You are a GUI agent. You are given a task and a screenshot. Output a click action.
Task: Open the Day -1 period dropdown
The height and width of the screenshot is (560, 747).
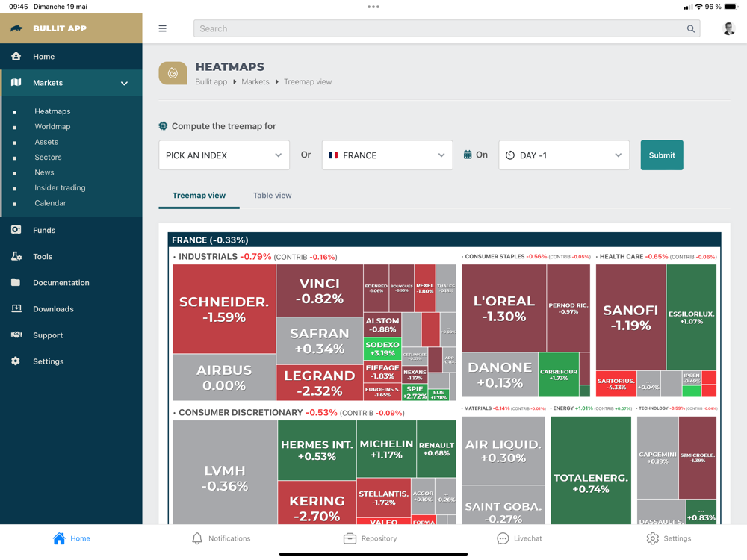tap(564, 155)
